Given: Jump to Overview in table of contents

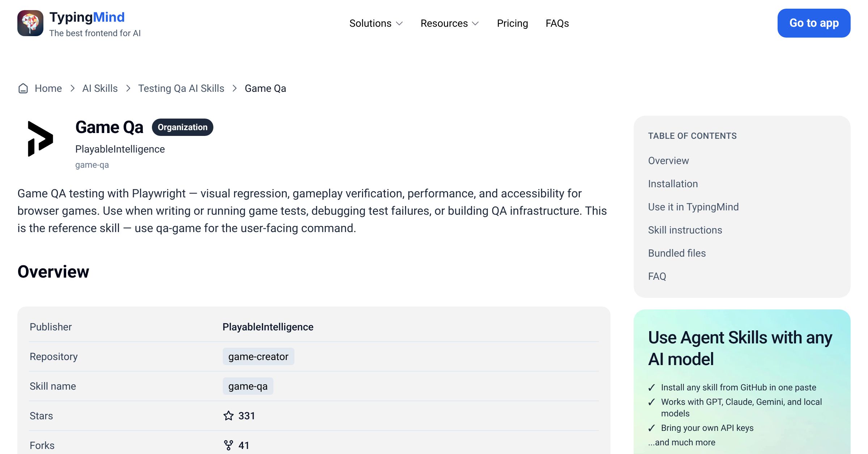Looking at the screenshot, I should [x=668, y=160].
